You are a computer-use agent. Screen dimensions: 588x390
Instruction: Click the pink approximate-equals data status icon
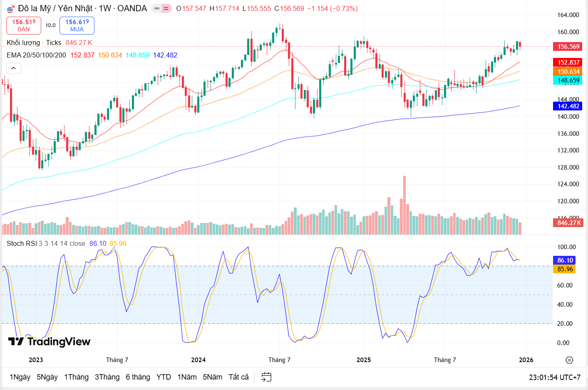[166, 8]
